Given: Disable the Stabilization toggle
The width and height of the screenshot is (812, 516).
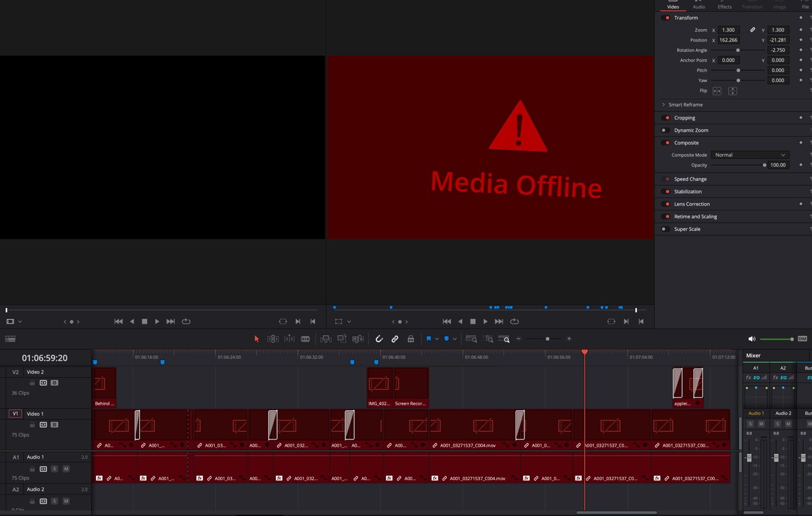Looking at the screenshot, I should (666, 192).
